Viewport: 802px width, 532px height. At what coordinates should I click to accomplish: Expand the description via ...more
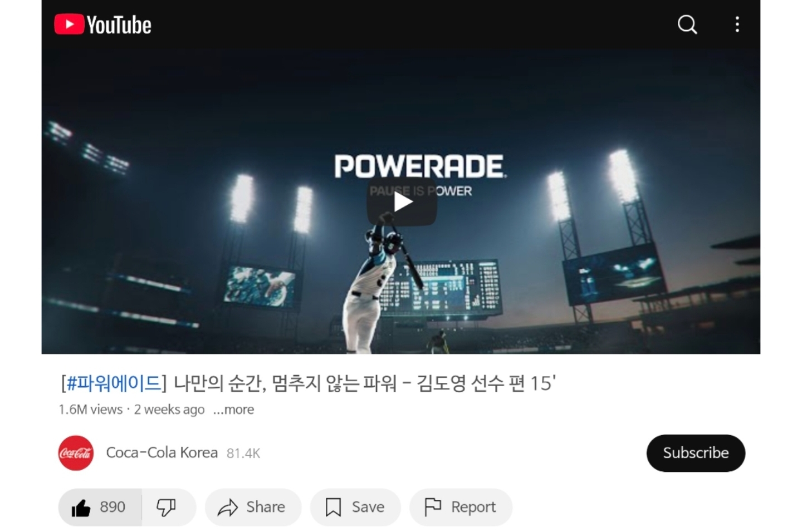(x=233, y=410)
